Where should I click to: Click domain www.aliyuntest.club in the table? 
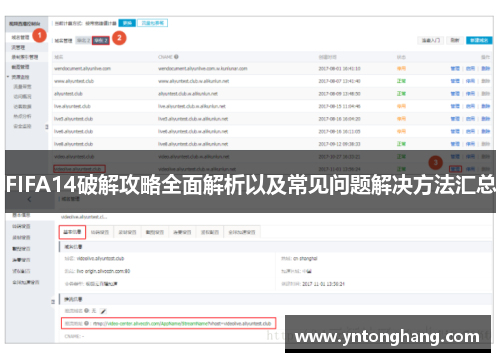74,81
